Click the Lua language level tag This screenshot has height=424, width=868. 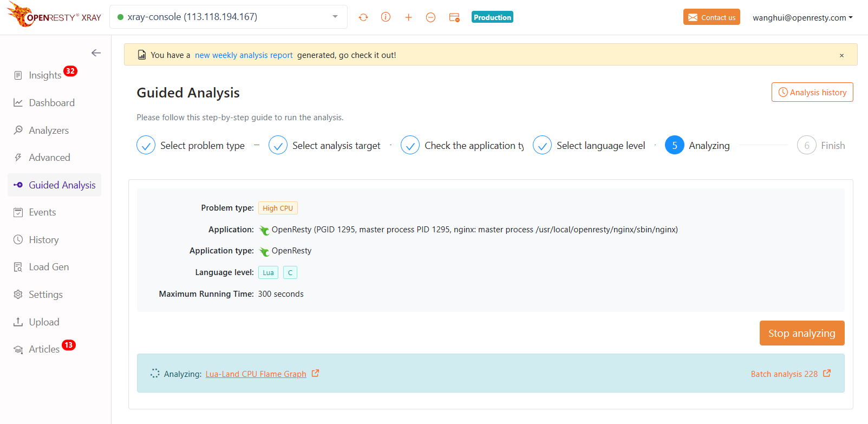(x=268, y=272)
